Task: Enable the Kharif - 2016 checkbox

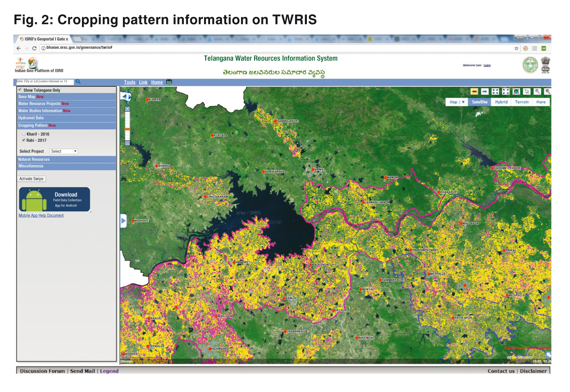Action: [x=24, y=134]
